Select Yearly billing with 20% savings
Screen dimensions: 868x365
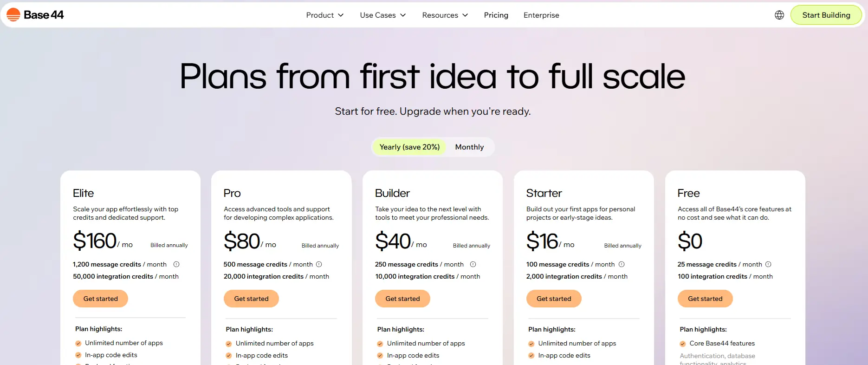[409, 147]
